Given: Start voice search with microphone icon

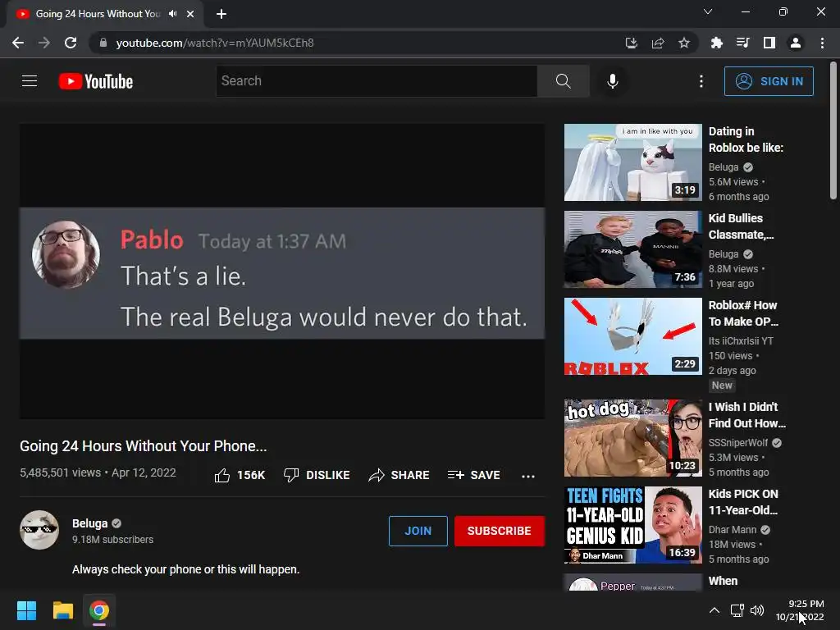Looking at the screenshot, I should click(x=612, y=81).
